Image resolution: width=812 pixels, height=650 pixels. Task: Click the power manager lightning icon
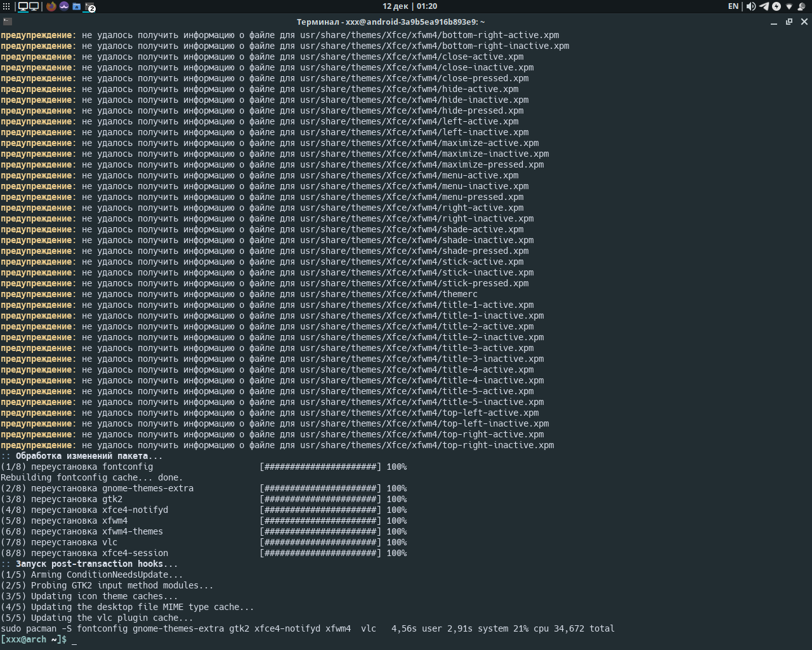click(776, 6)
